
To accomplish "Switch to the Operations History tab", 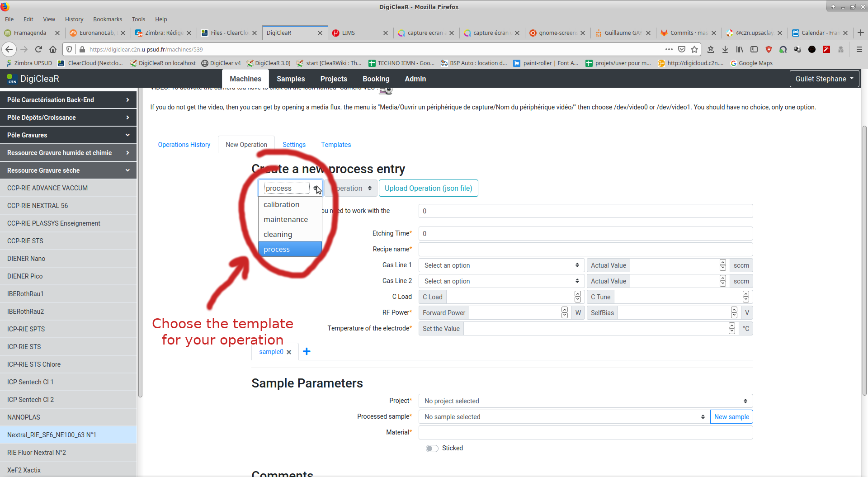I will click(184, 145).
